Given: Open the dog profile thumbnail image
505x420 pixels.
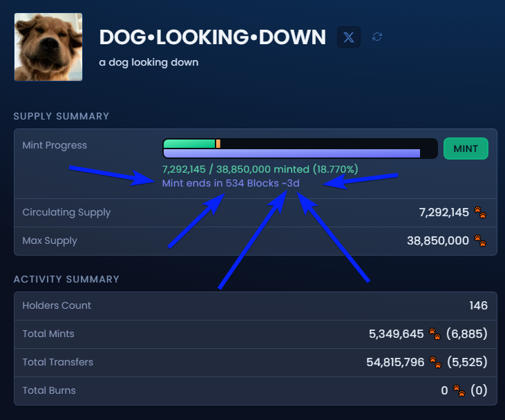Looking at the screenshot, I should pos(48,47).
